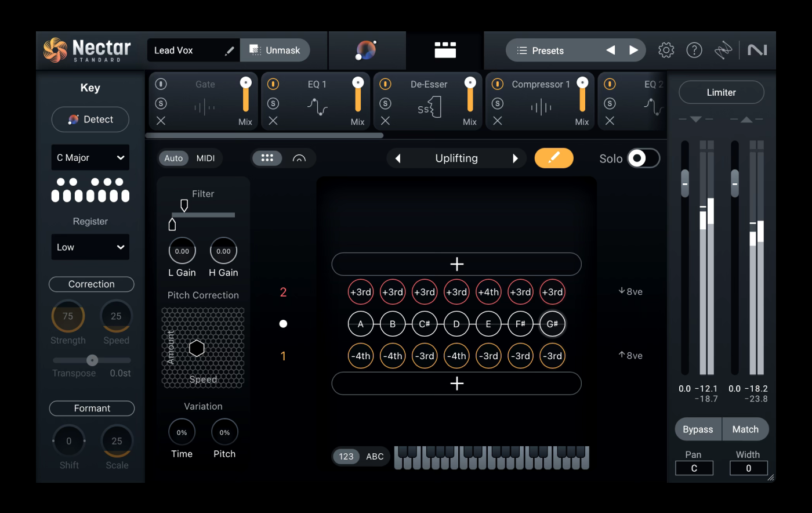Viewport: 812px width, 513px height.
Task: Solo the EQ 1 module
Action: [x=273, y=103]
